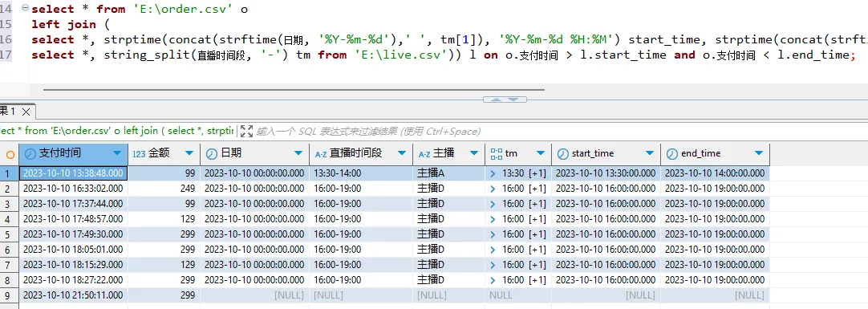
Task: Collapse the SQL block at line 14
Action: [25, 8]
